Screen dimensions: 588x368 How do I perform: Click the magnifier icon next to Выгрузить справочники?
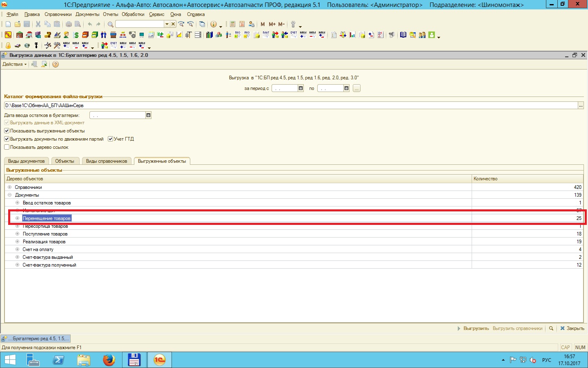click(551, 328)
